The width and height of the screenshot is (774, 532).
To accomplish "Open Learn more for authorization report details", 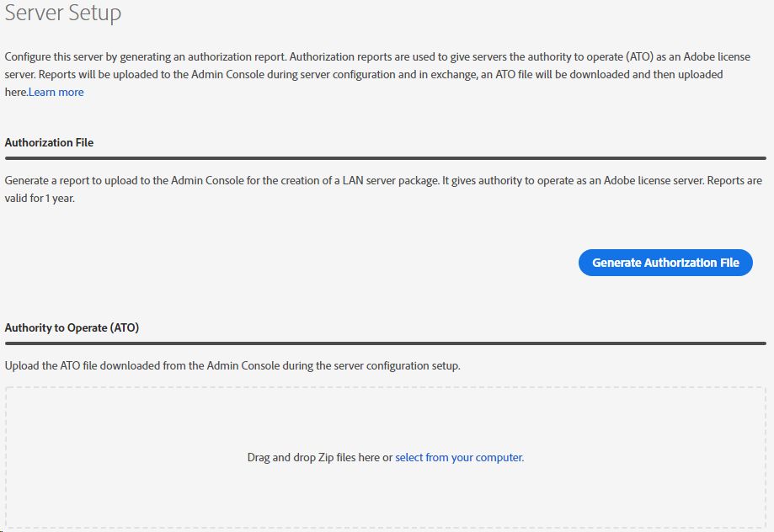I will (56, 92).
